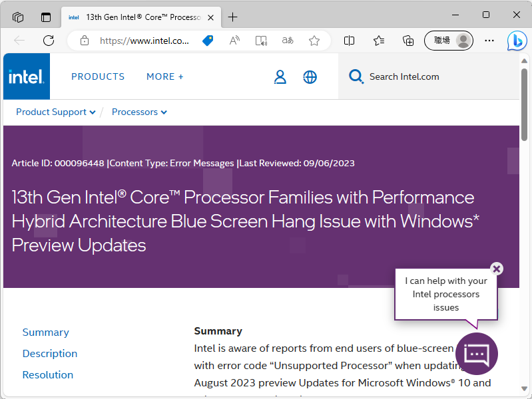Click the bold Summary heading in the article
532x399 pixels.
point(218,331)
